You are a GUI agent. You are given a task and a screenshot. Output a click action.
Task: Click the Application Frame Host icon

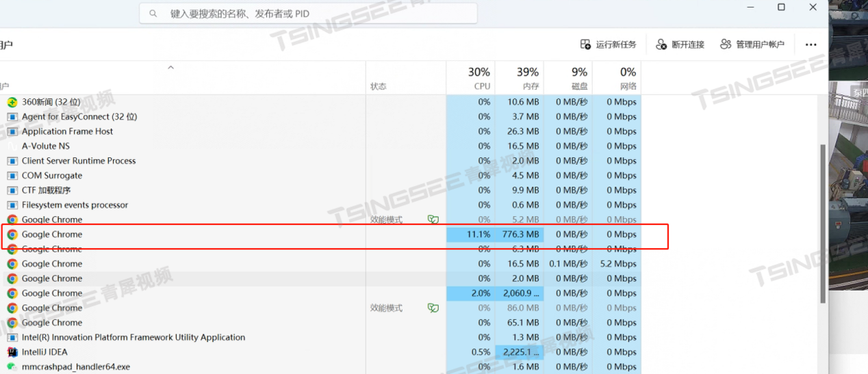[12, 131]
